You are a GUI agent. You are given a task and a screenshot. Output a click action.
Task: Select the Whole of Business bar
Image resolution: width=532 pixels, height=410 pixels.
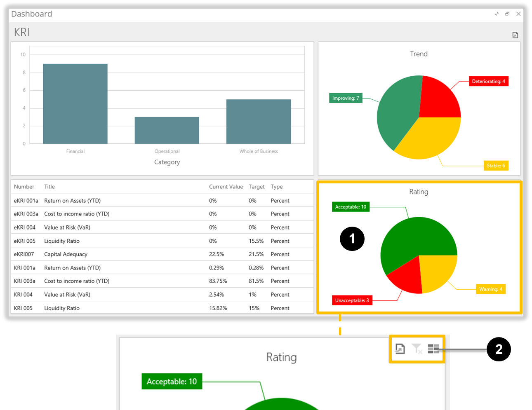click(x=259, y=122)
